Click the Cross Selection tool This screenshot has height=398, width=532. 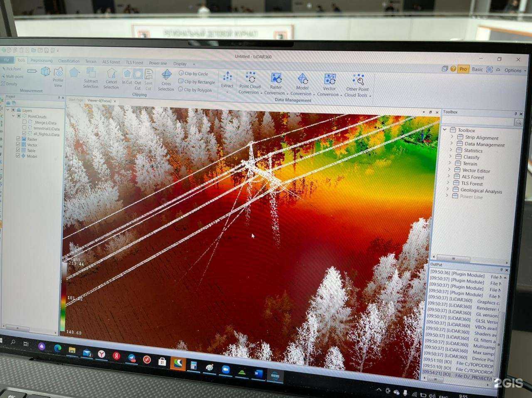(166, 79)
